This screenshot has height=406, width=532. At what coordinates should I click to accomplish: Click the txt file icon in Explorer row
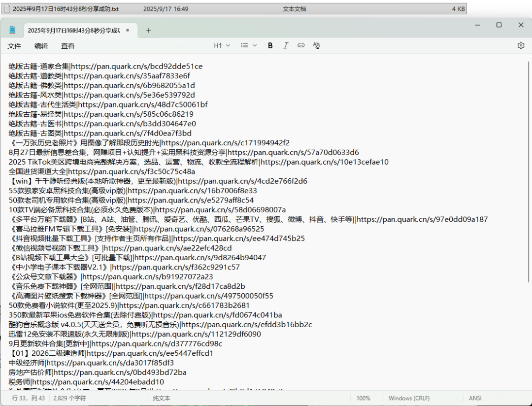(7, 9)
